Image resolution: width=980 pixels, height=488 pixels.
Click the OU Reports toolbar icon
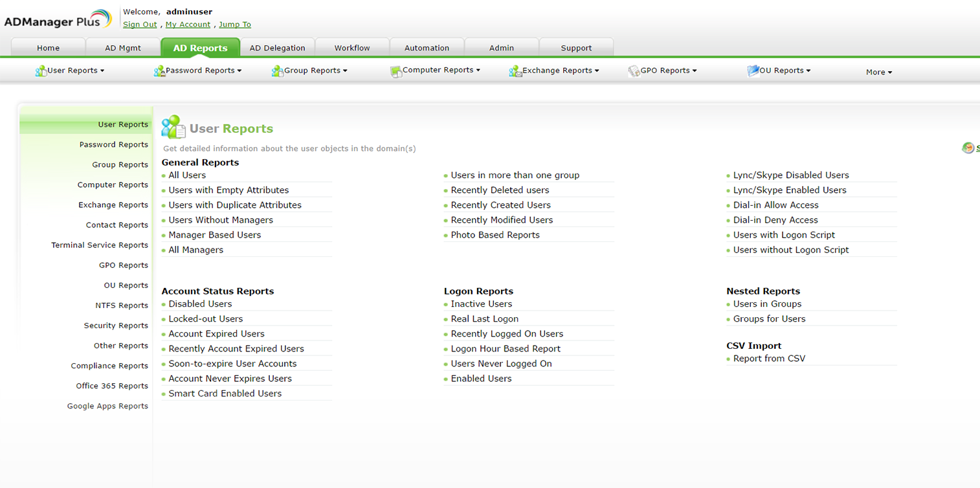[753, 71]
